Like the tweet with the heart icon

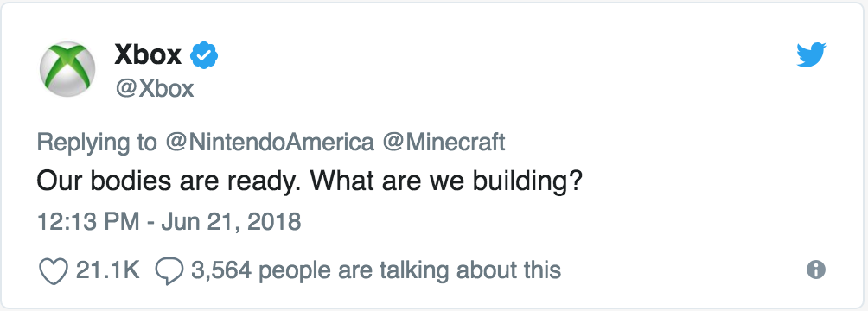tap(54, 270)
